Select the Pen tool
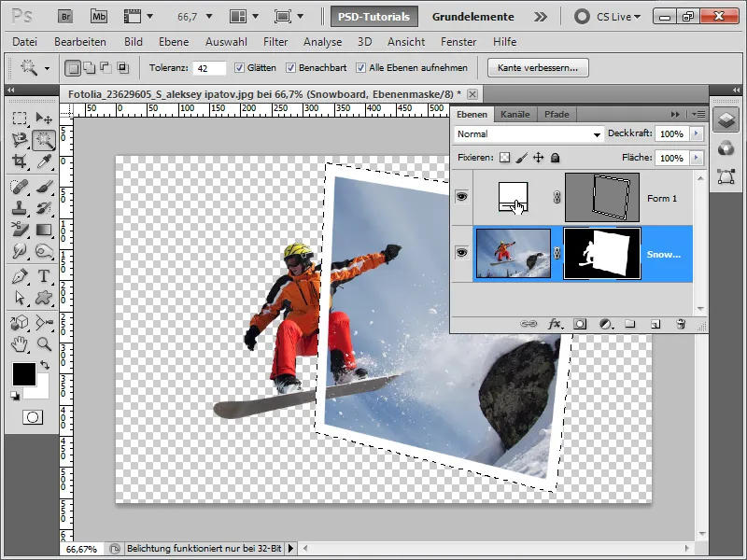 click(20, 276)
